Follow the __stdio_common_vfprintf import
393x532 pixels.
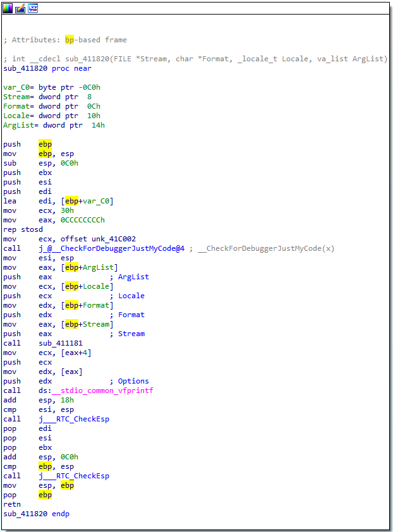pos(102,391)
